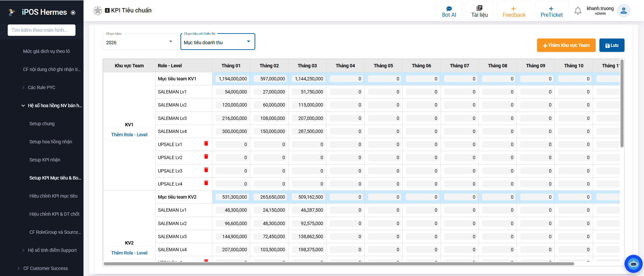
Task: Edit KV1 SALEMAN Lv3 Tháng 03 value 207,000,000
Action: 308,118
